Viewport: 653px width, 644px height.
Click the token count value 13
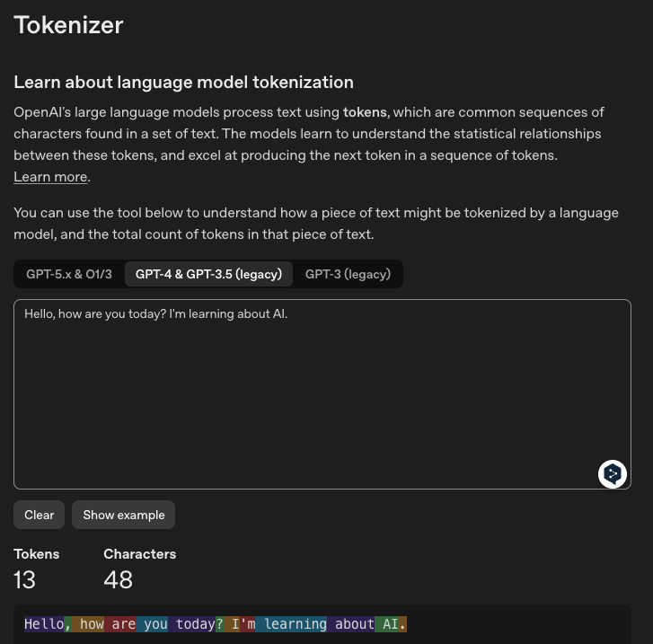(24, 580)
